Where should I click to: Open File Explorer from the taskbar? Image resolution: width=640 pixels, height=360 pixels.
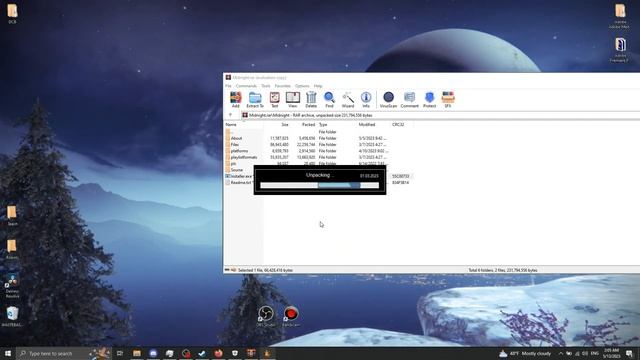(x=137, y=353)
